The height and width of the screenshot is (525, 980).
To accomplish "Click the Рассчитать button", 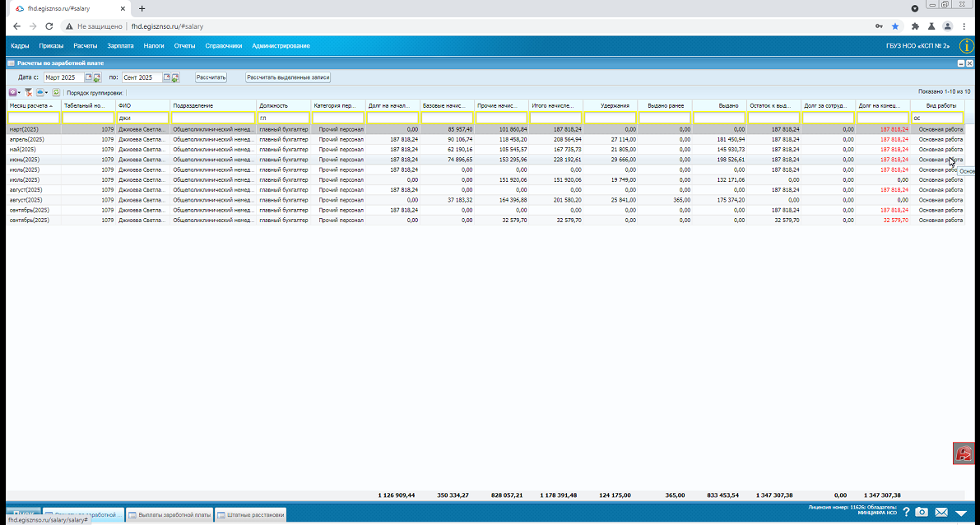I will (x=211, y=77).
